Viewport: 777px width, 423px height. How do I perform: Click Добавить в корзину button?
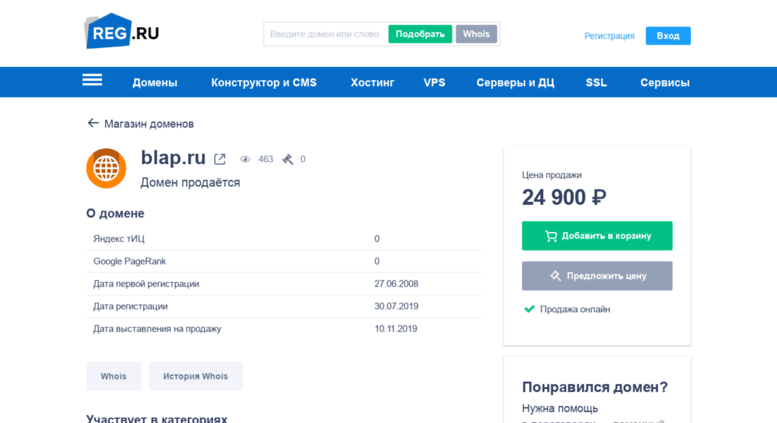597,236
